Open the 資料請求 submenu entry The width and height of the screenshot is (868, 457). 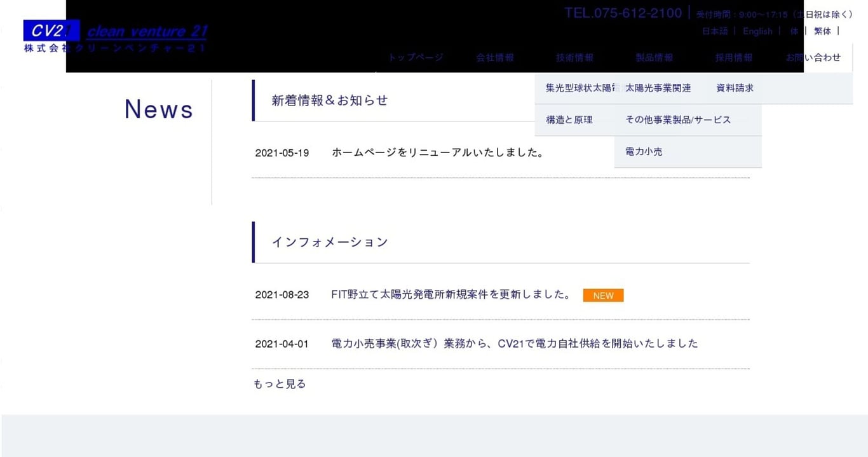734,88
